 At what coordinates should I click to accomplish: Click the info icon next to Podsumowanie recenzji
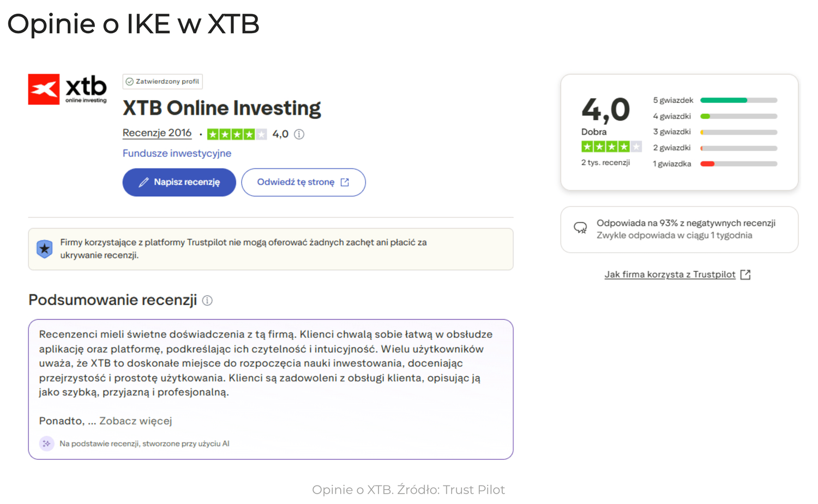207,300
